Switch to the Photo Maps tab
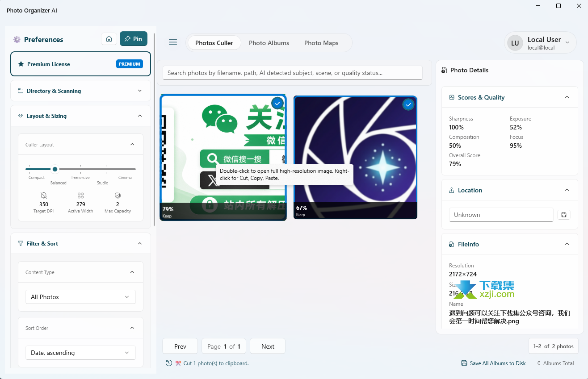This screenshot has height=379, width=588. click(x=321, y=43)
